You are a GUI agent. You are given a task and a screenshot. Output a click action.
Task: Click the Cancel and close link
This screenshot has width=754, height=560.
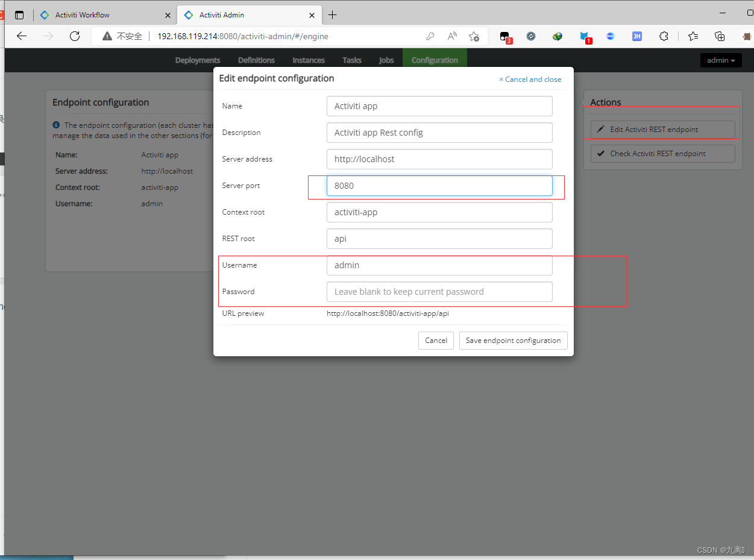pos(530,80)
